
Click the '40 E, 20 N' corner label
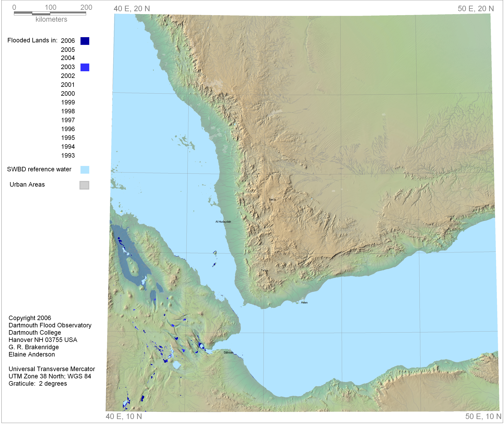pyautogui.click(x=132, y=9)
